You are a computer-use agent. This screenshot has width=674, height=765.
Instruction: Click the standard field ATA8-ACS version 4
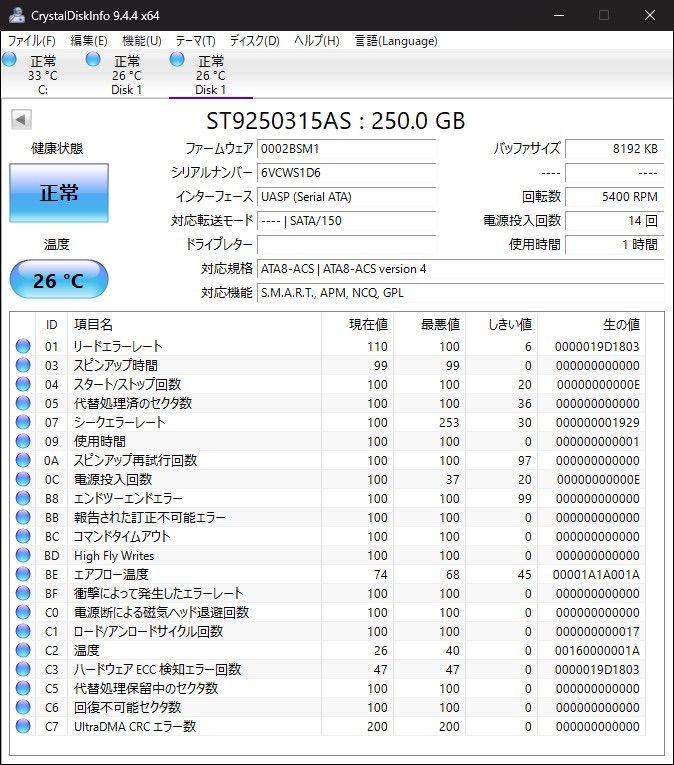[x=460, y=269]
